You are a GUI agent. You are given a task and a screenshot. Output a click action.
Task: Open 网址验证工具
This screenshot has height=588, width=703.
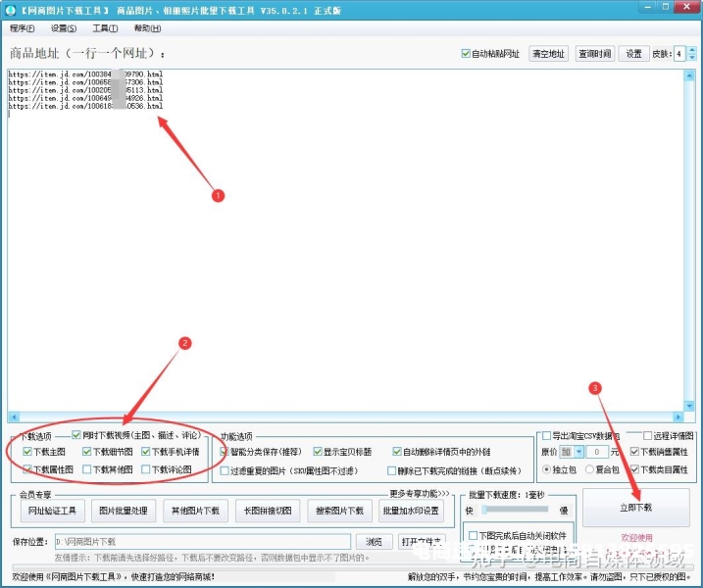tap(53, 511)
